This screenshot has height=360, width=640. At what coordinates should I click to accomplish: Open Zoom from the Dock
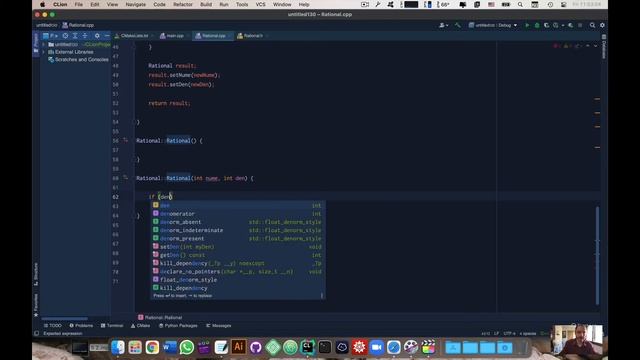click(x=376, y=347)
